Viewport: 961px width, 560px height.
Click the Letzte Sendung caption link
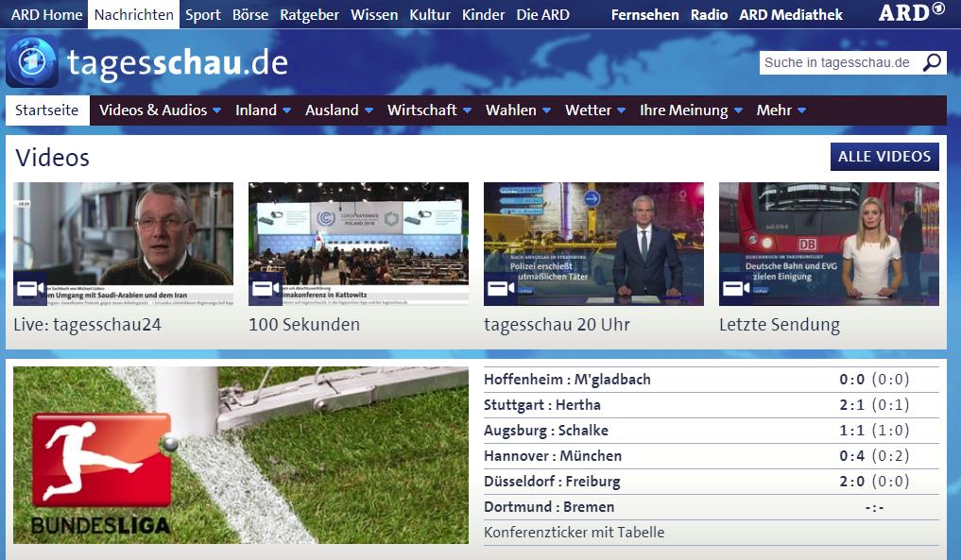(x=779, y=325)
